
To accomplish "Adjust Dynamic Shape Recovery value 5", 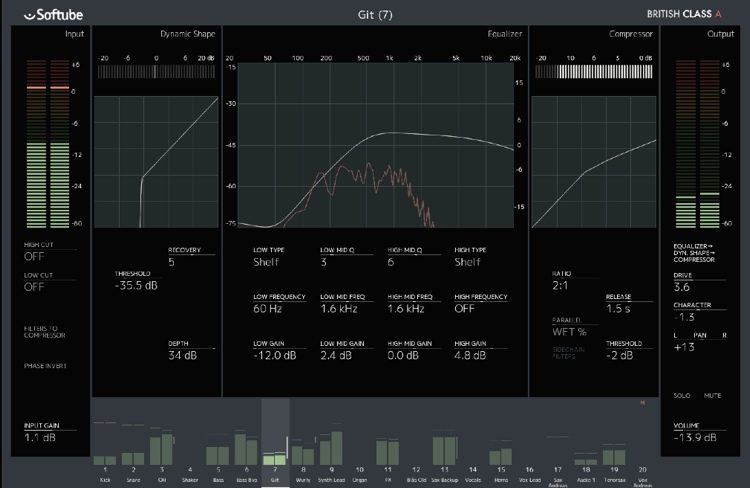I will coord(171,262).
